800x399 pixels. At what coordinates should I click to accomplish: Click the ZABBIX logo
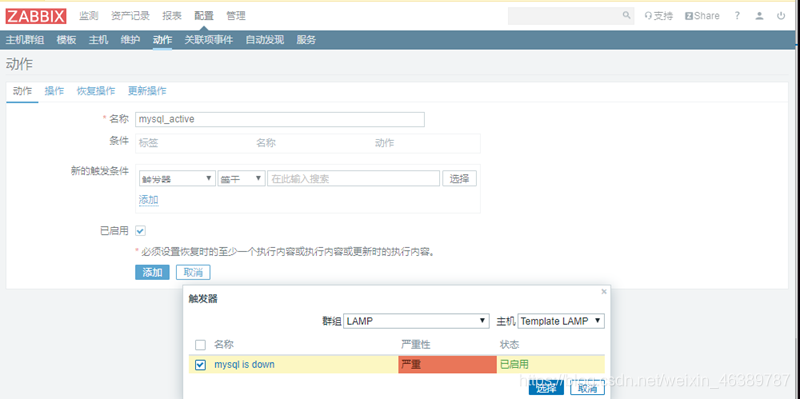point(36,16)
